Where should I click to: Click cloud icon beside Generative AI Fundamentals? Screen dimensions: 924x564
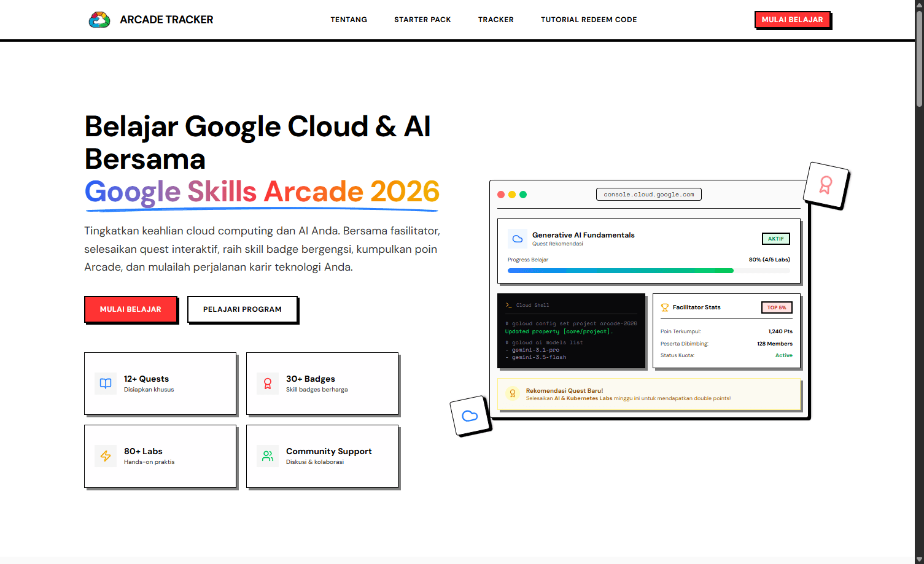518,239
